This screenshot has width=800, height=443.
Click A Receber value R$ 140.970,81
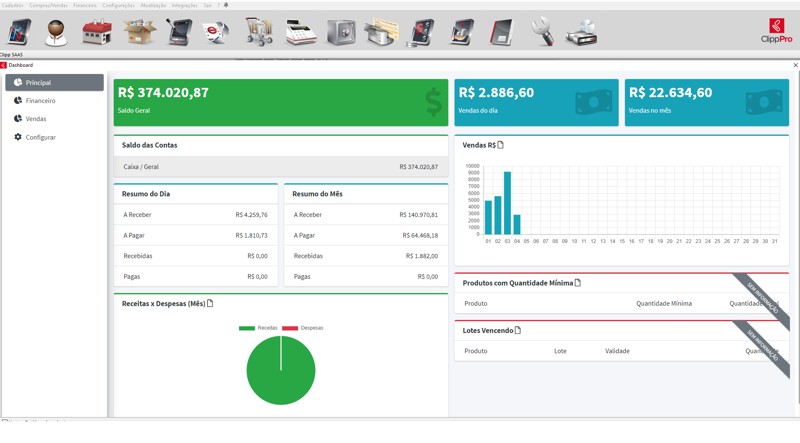pos(418,214)
